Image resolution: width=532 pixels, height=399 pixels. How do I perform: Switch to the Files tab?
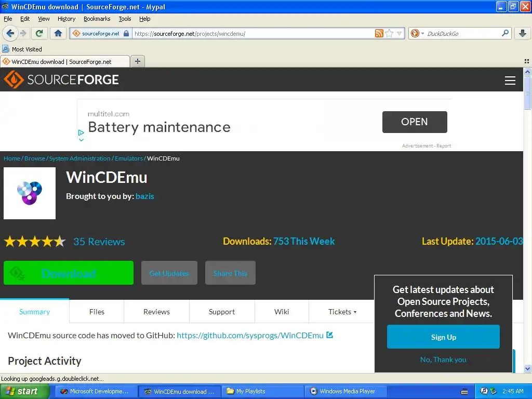click(x=97, y=312)
